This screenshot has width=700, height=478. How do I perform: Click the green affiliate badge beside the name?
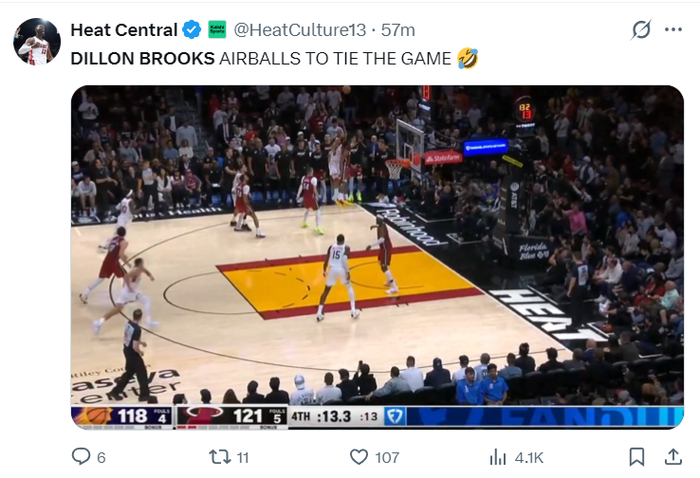(216, 30)
